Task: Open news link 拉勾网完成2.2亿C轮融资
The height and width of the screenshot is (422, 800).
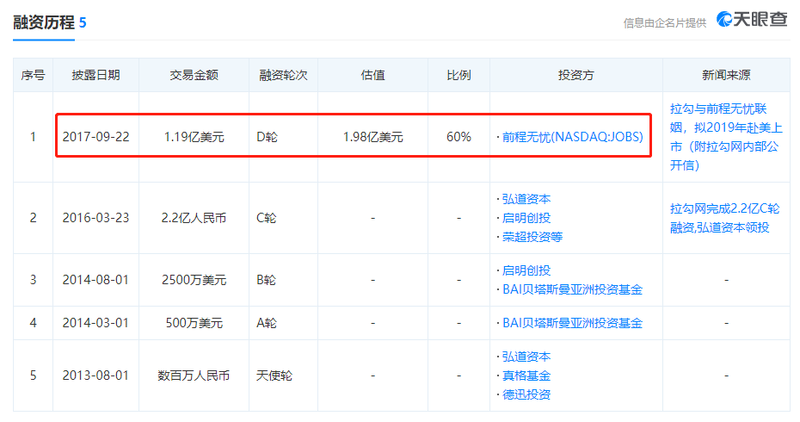Action: 724,218
